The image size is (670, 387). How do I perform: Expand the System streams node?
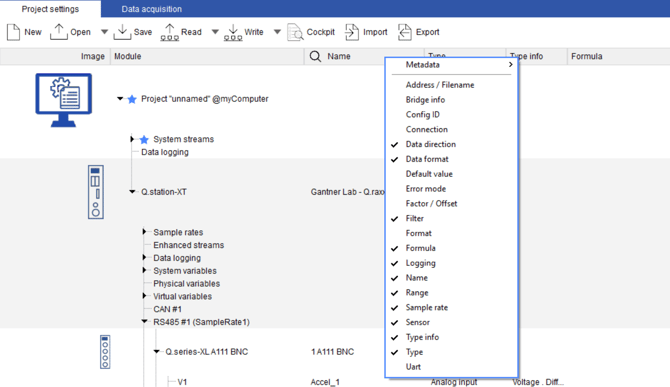(132, 139)
